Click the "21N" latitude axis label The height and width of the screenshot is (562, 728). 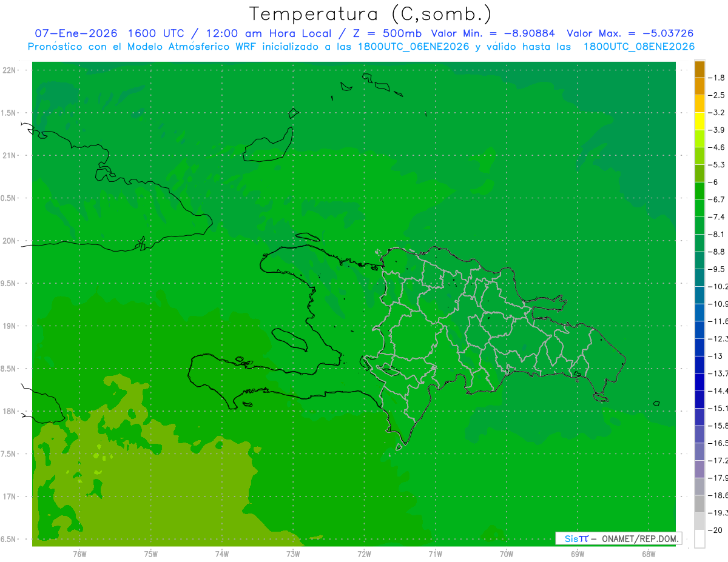pos(10,156)
